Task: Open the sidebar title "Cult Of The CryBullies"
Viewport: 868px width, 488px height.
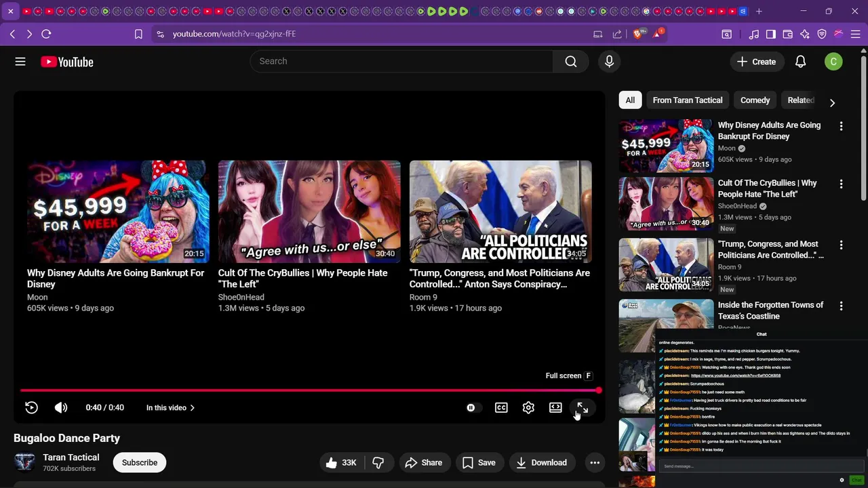Action: click(x=767, y=188)
